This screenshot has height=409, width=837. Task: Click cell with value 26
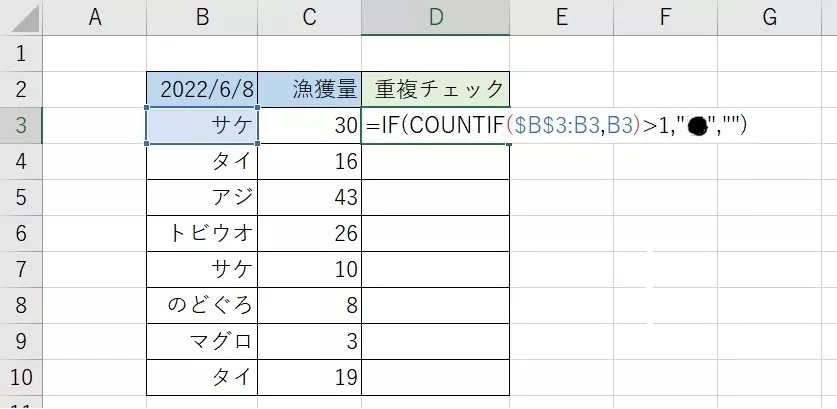[309, 234]
